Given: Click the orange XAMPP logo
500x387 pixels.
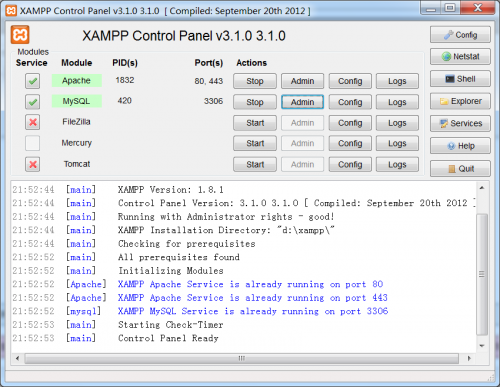Looking at the screenshot, I should [x=20, y=35].
